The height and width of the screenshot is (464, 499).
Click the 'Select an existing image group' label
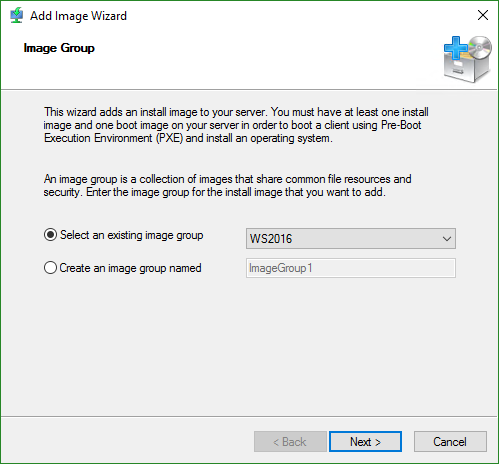click(x=132, y=235)
